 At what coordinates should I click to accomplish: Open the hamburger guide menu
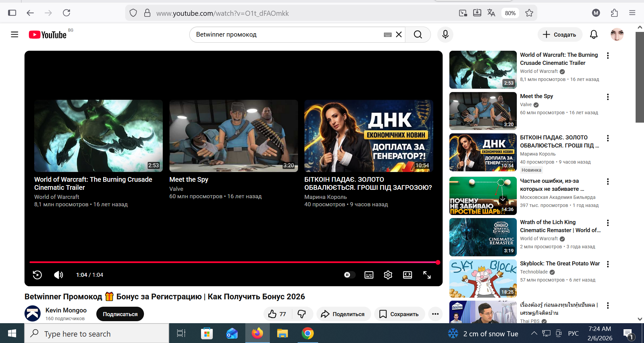click(x=14, y=35)
